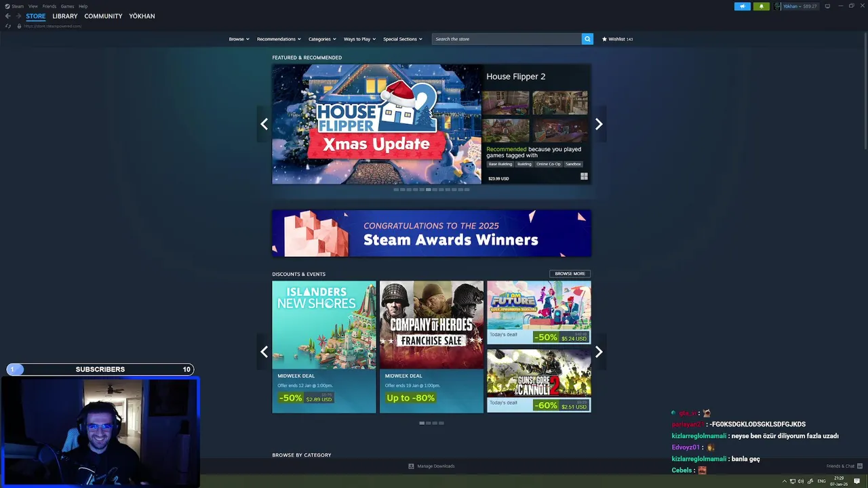
Task: Click the BROWSE MORE button
Action: pos(570,274)
